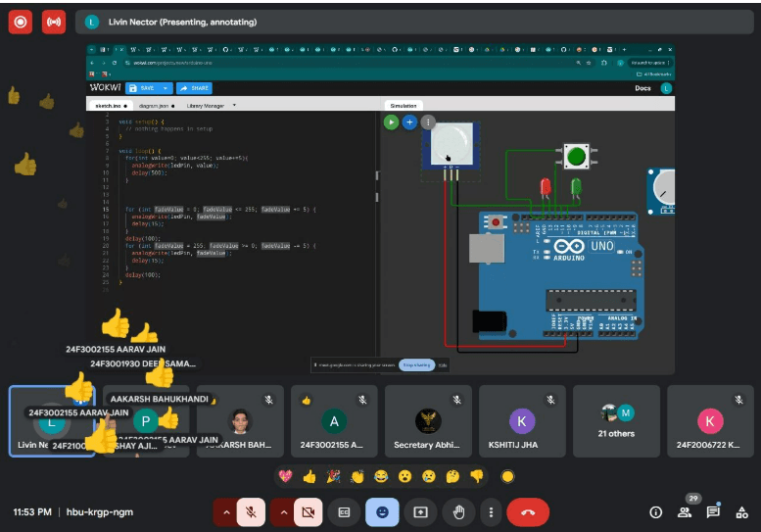Toggle the camera off button
761x532 pixels.
point(309,512)
